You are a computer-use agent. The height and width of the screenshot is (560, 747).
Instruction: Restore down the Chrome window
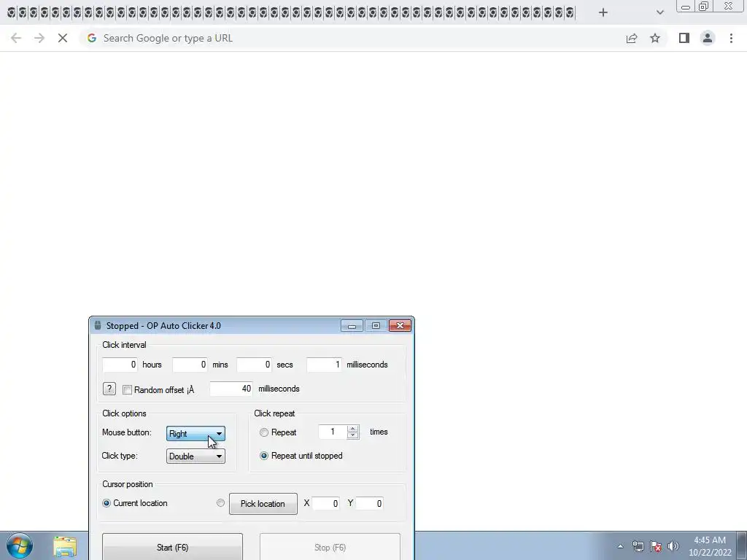point(704,6)
